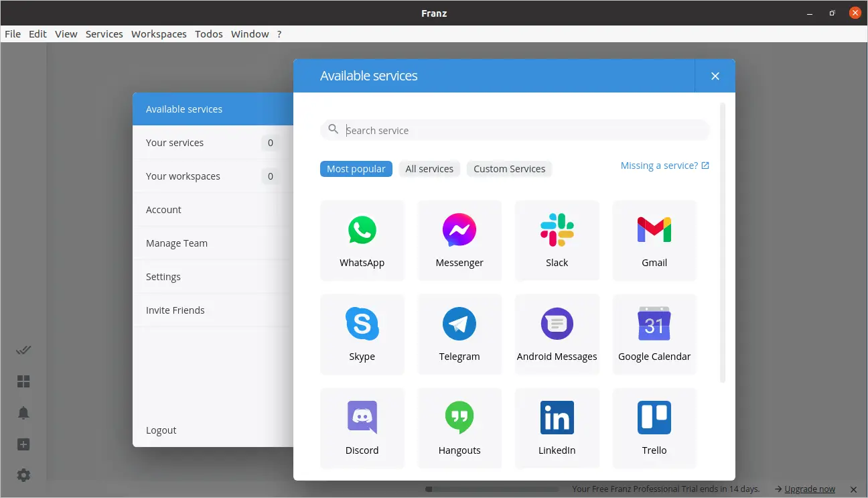Add the Messenger service
The width and height of the screenshot is (868, 498).
459,241
